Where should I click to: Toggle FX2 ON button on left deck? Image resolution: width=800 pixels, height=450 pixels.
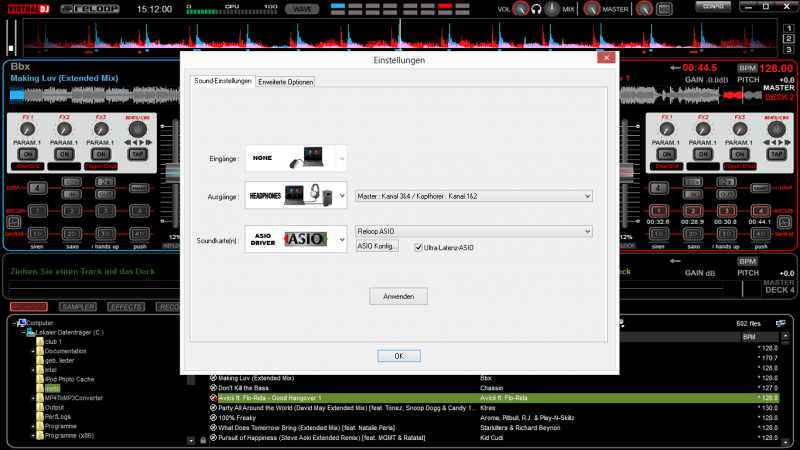pyautogui.click(x=64, y=154)
